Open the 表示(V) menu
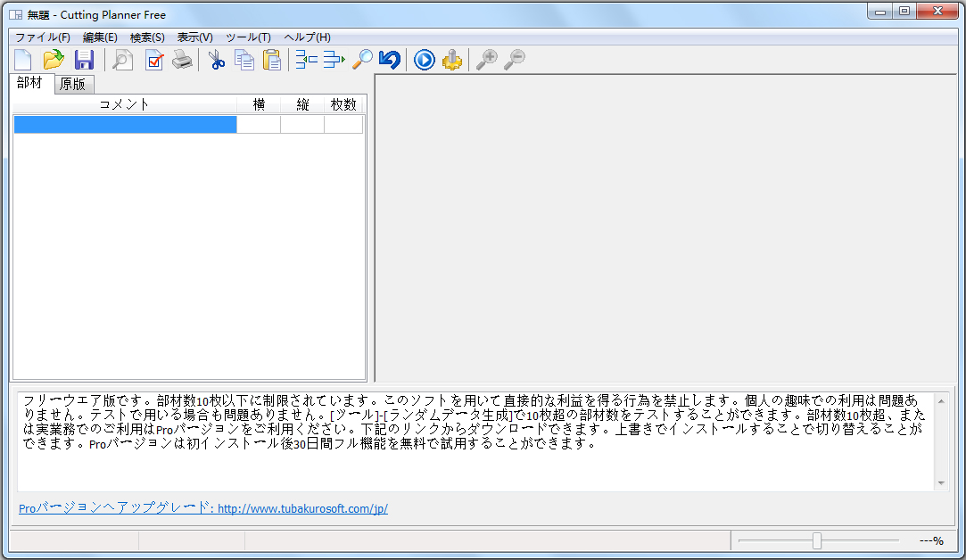Image resolution: width=966 pixels, height=560 pixels. coord(194,37)
